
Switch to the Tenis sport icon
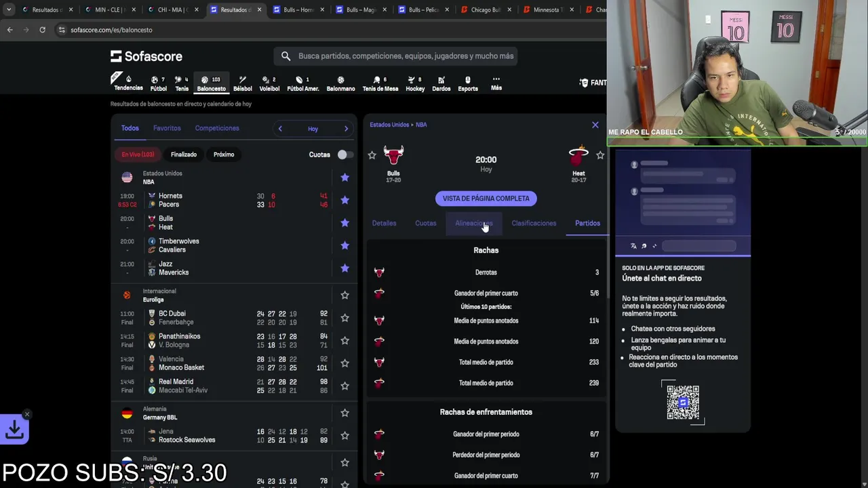pyautogui.click(x=182, y=83)
